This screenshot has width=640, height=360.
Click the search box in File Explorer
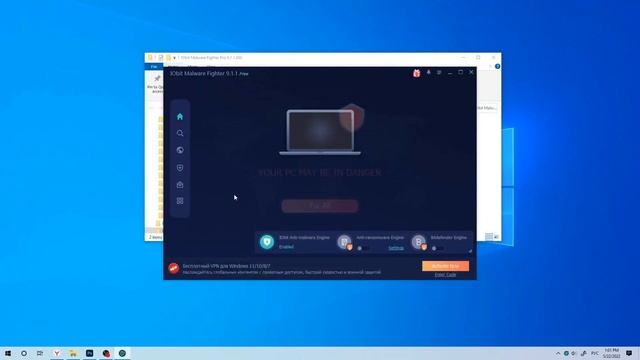pyautogui.click(x=487, y=108)
